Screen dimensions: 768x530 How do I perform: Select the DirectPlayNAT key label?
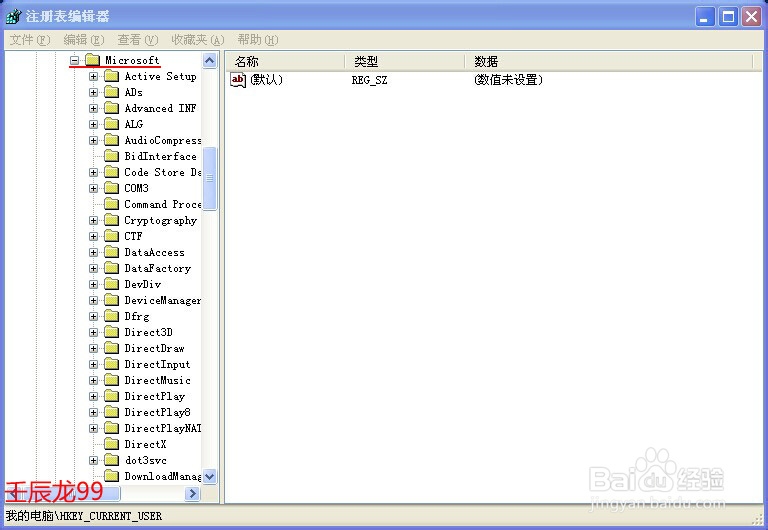(163, 429)
